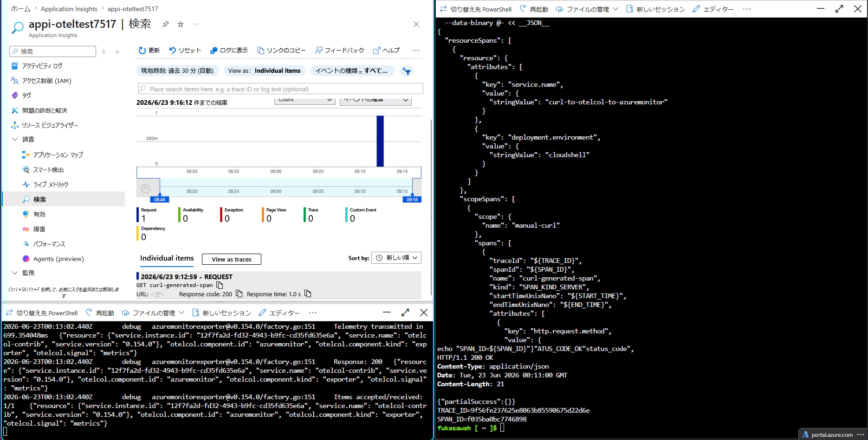Open the Sort by 新しい順 dropdown
868x440 pixels.
click(396, 258)
